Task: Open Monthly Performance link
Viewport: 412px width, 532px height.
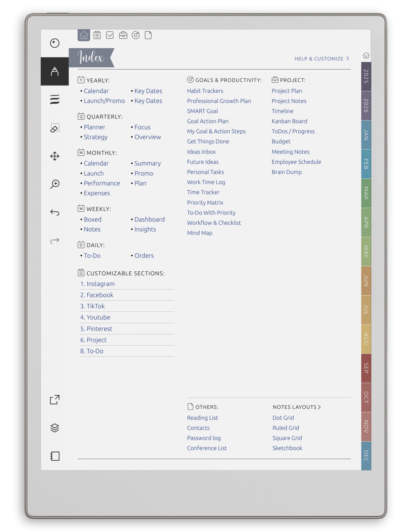Action: (x=102, y=183)
